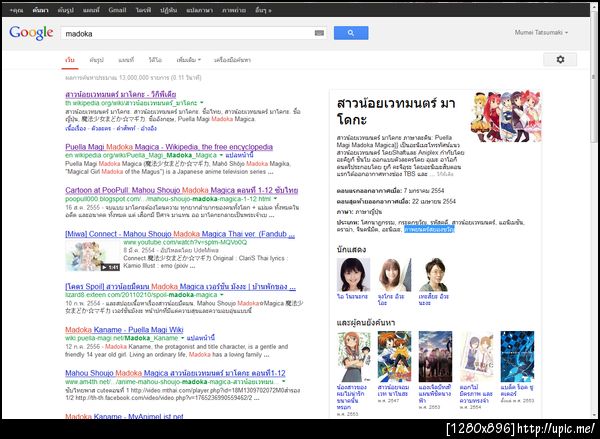Open Madoka Kaname - MyAnimeList.net result
The width and height of the screenshot is (600, 439).
pos(124,416)
